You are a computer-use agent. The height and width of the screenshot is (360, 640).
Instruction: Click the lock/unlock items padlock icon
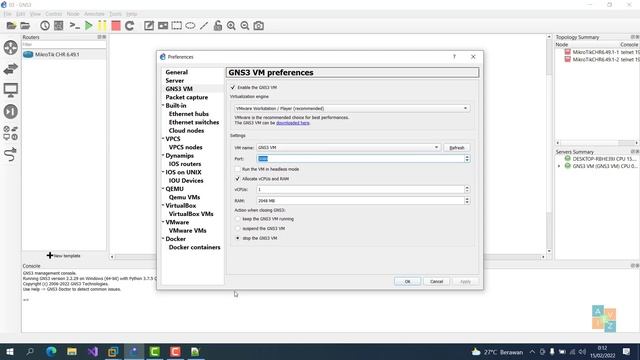point(218,26)
